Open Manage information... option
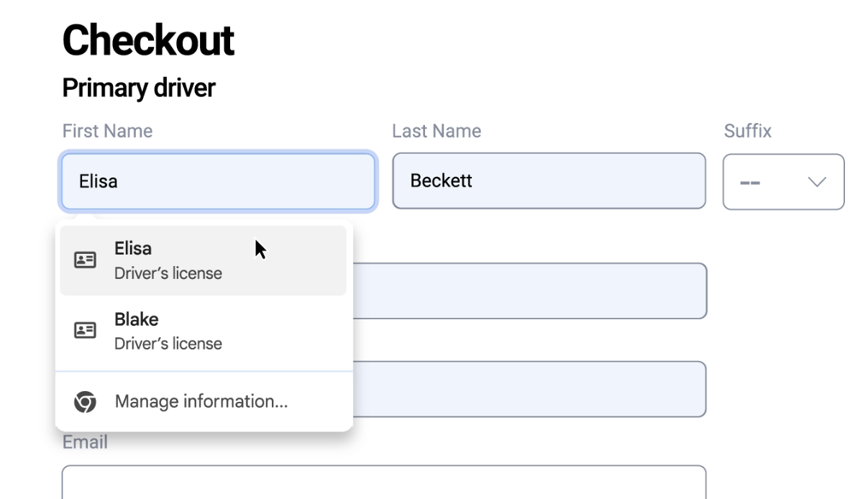This screenshot has height=499, width=868. [x=201, y=402]
